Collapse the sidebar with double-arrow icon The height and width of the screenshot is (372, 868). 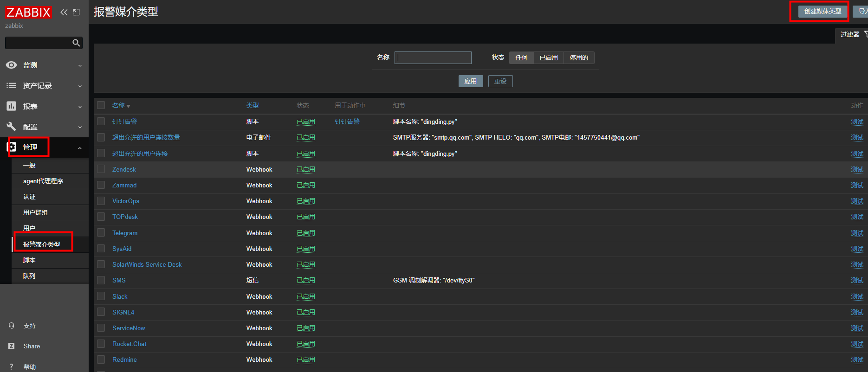[x=64, y=12]
